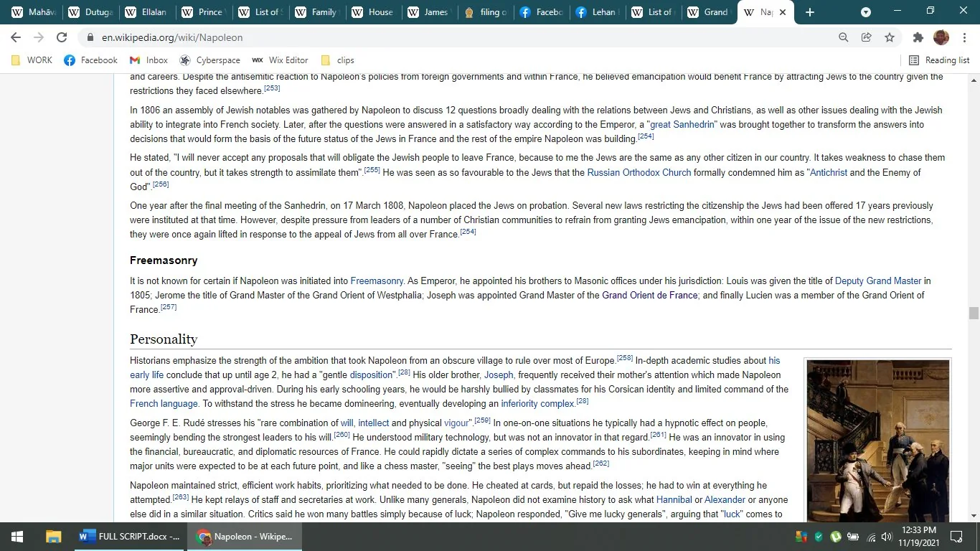Open the Windows notification center
The width and height of the screenshot is (980, 551).
click(956, 537)
